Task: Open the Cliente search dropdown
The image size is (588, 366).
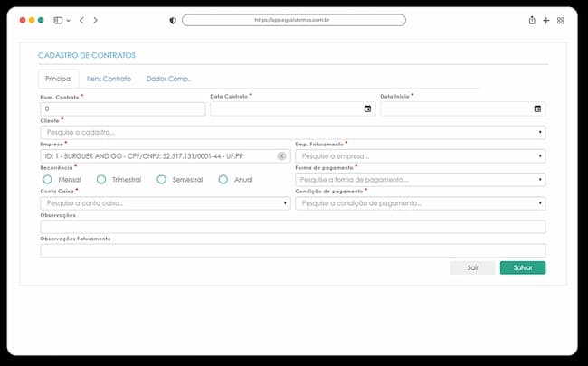Action: (x=293, y=132)
